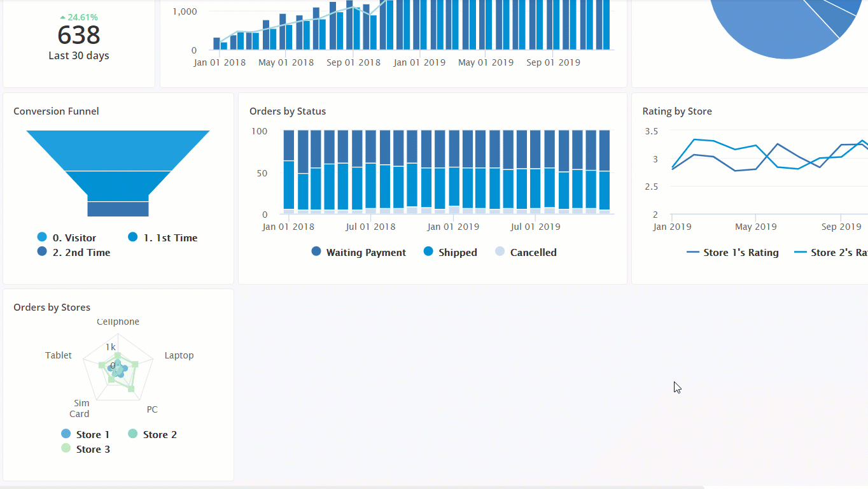The width and height of the screenshot is (868, 489).
Task: Click the bottom 2nd Time funnel segment
Action: 118,209
